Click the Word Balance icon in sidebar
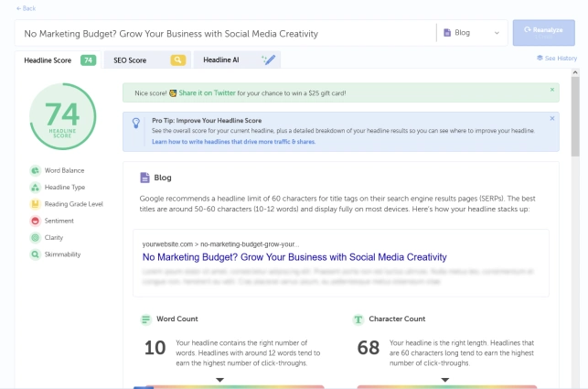The height and width of the screenshot is (389, 588). pyautogui.click(x=35, y=170)
